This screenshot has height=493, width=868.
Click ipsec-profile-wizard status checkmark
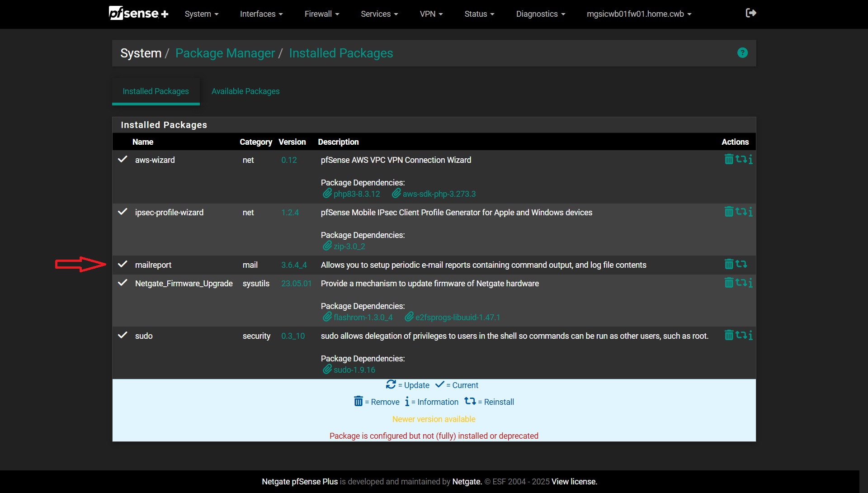point(123,212)
